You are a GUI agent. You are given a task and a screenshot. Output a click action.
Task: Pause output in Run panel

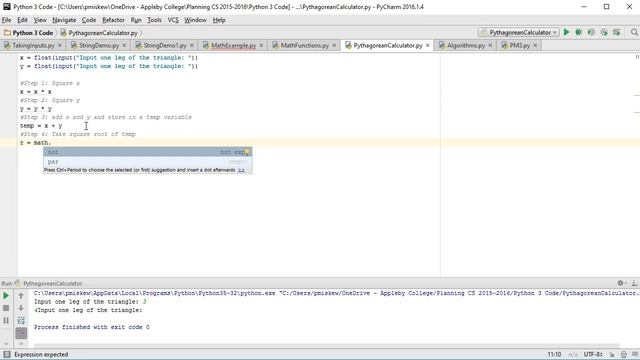tap(6, 320)
